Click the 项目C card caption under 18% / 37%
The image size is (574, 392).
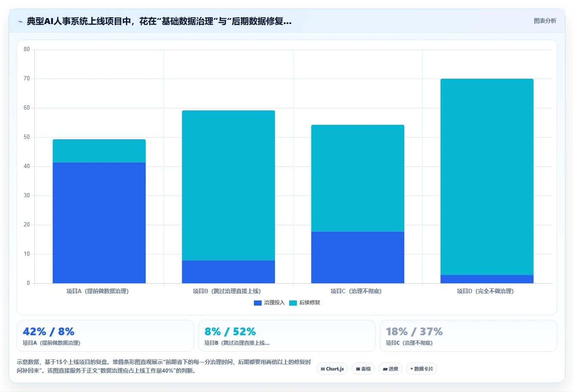pyautogui.click(x=409, y=343)
